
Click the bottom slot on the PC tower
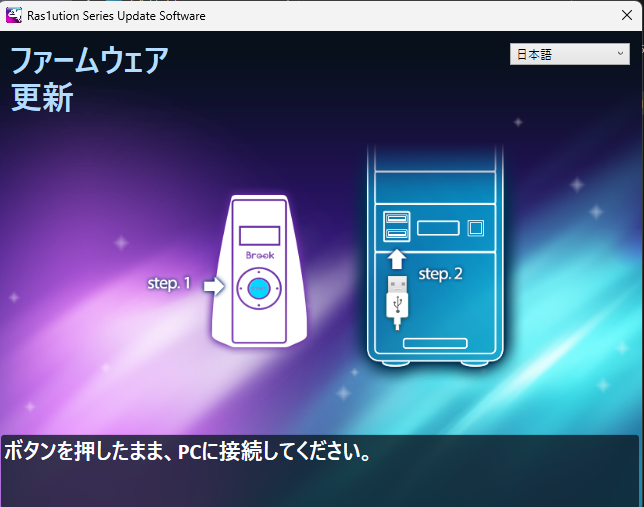434,343
